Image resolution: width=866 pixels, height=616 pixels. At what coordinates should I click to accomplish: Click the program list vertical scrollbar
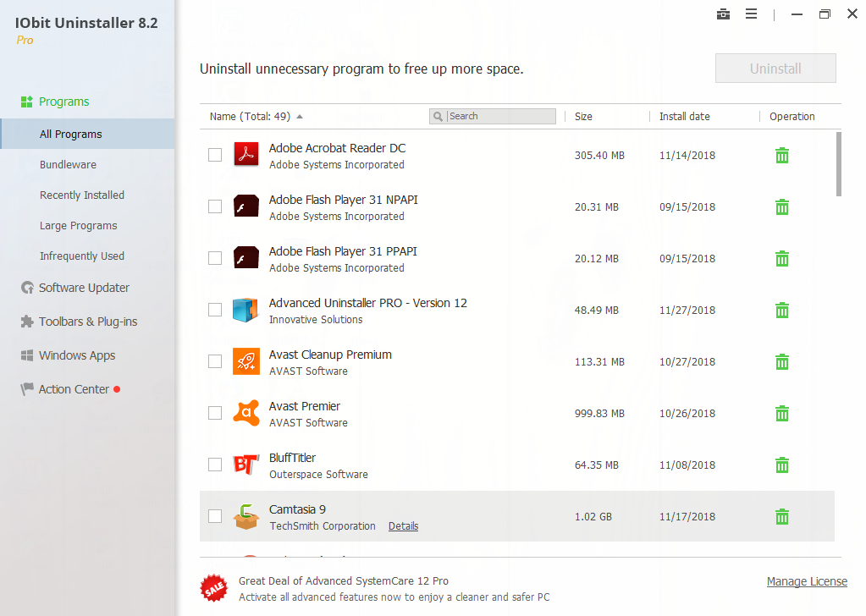tap(838, 164)
